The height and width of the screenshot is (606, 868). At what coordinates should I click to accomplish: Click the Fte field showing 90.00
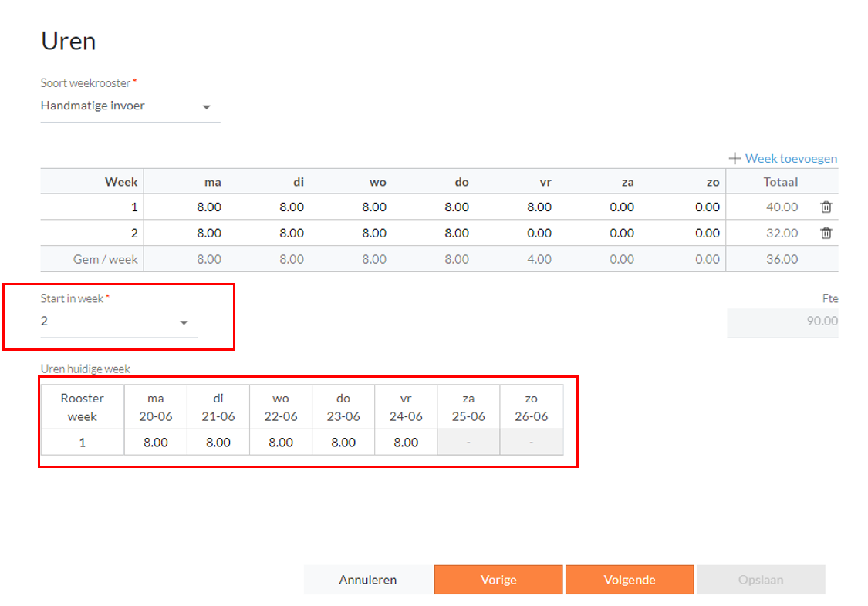[783, 322]
